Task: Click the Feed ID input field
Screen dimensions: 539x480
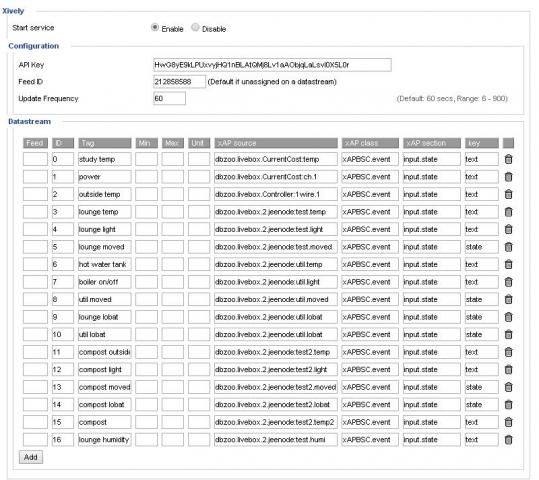Action: tap(179, 81)
